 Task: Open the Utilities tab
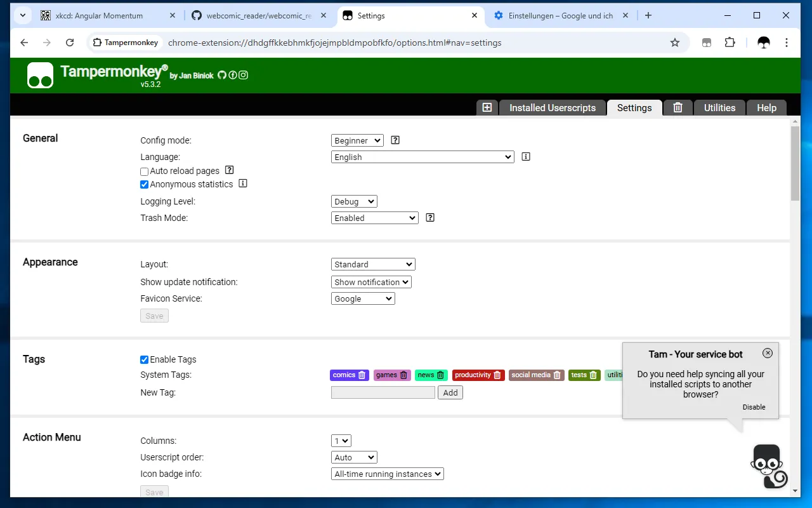719,108
